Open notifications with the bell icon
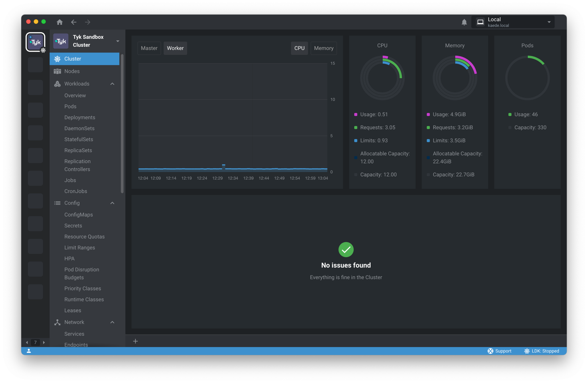Image resolution: width=588 pixels, height=383 pixels. click(x=464, y=22)
